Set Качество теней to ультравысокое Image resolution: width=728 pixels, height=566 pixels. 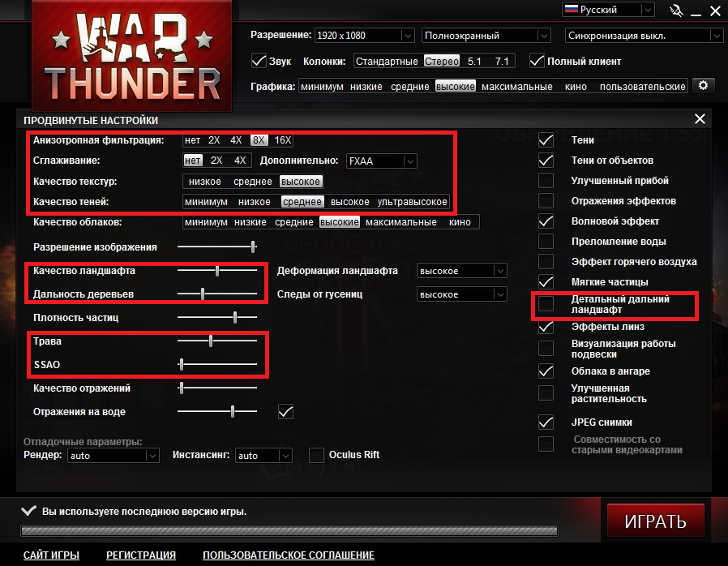point(413,202)
